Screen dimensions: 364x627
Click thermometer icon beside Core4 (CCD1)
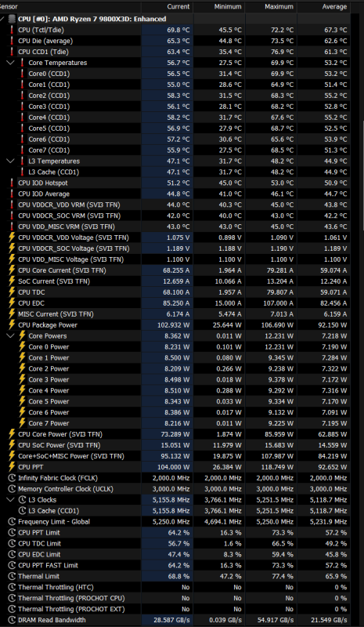pyautogui.click(x=23, y=117)
